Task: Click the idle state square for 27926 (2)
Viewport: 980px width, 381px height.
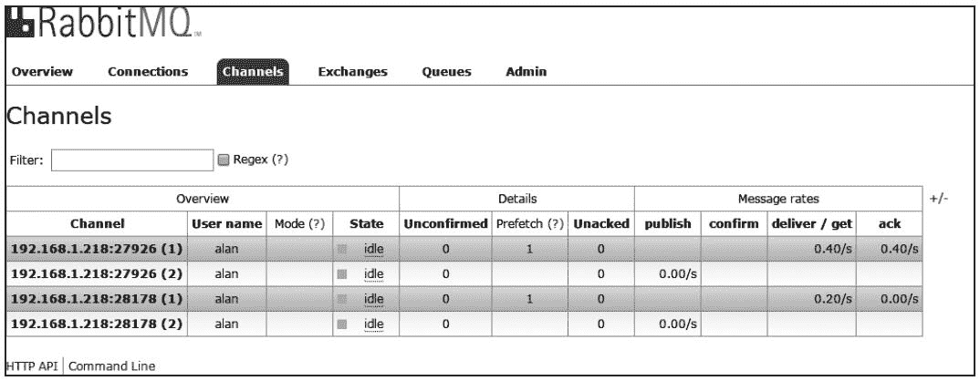Action: point(342,273)
